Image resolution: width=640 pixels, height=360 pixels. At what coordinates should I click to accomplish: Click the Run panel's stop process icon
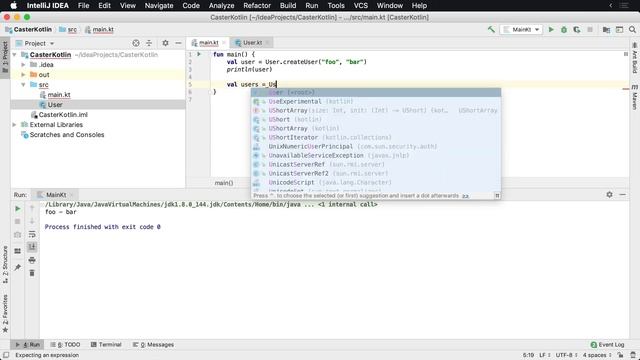click(18, 221)
